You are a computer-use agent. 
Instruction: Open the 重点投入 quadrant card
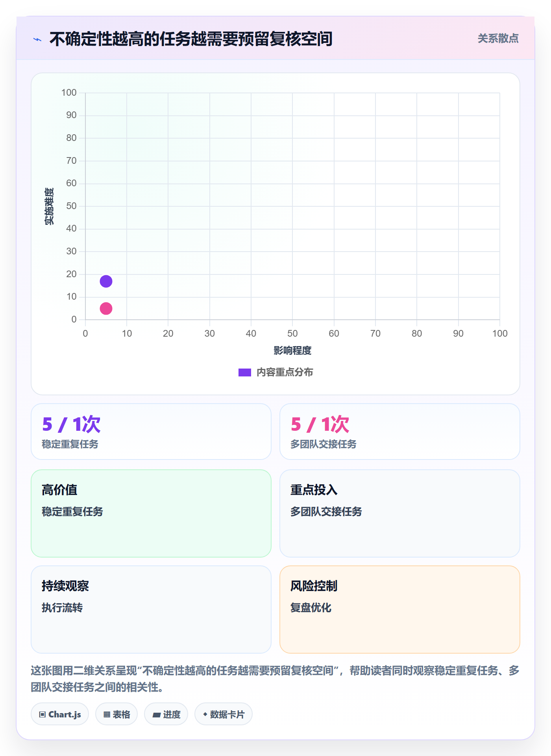pos(400,513)
